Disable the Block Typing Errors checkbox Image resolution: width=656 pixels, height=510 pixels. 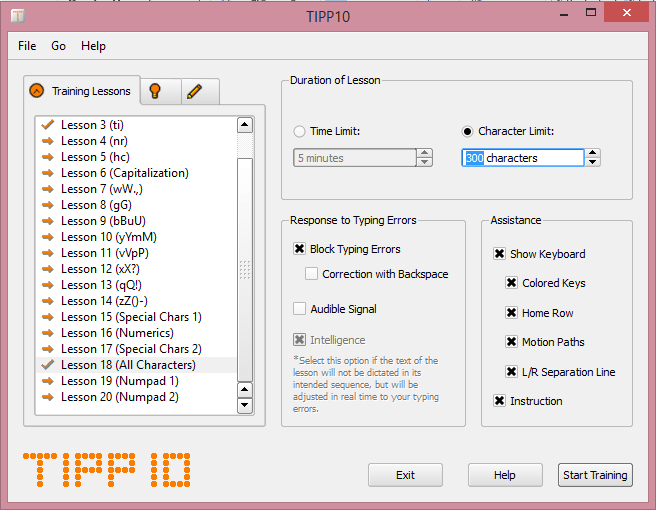(299, 249)
